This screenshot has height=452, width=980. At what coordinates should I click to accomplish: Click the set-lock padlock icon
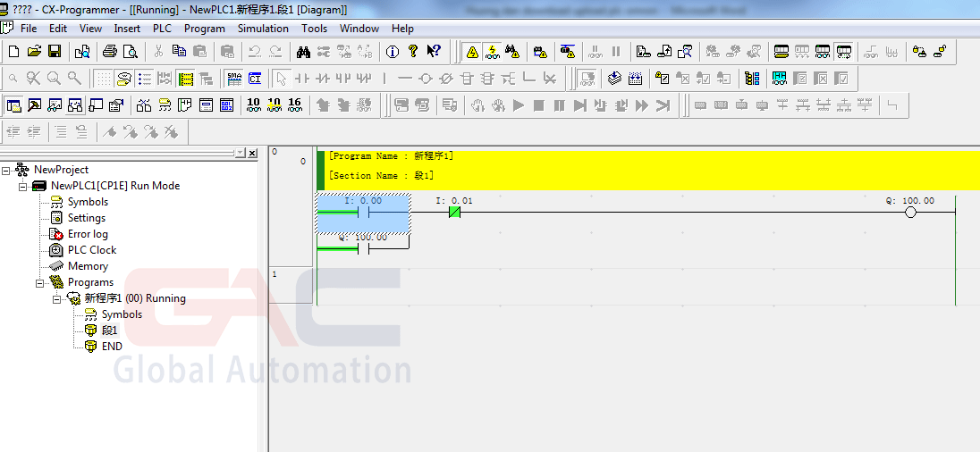pos(919,51)
